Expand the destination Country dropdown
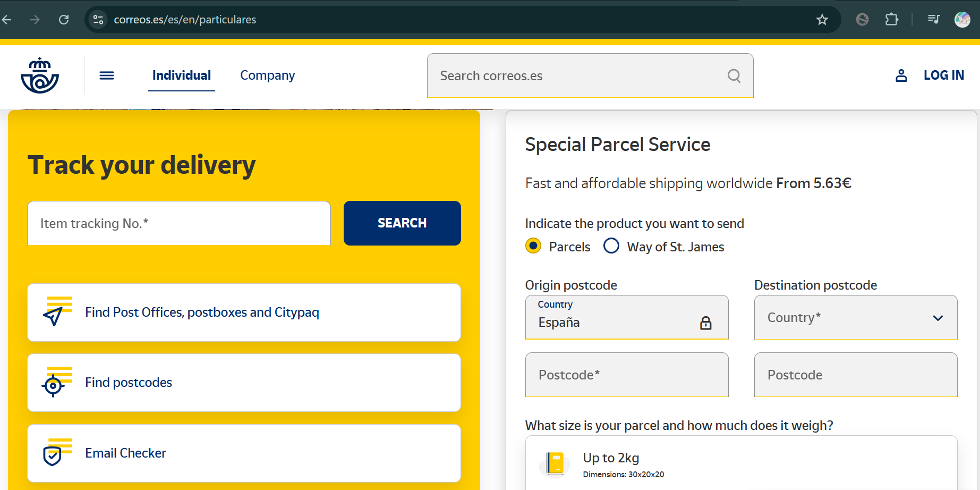 coord(856,317)
